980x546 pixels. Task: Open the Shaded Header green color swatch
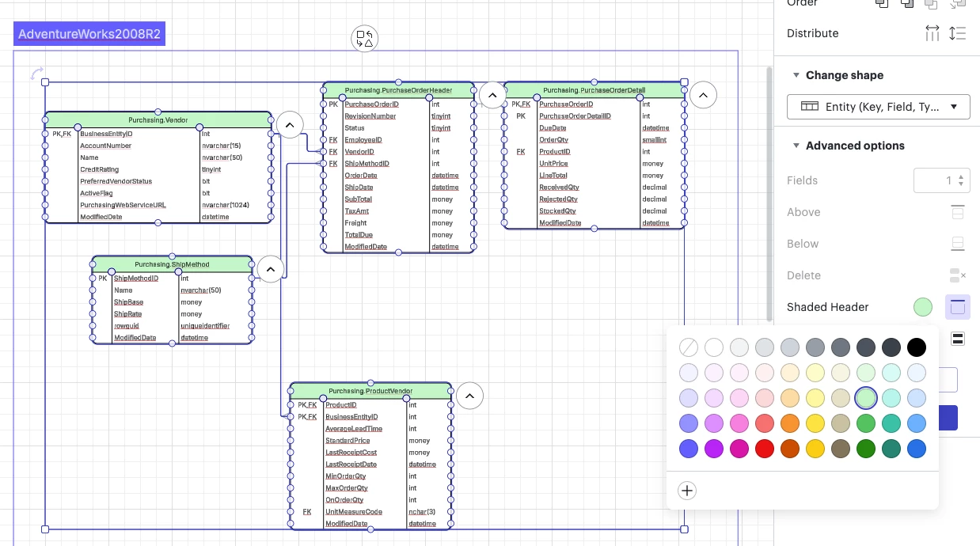[x=923, y=307]
